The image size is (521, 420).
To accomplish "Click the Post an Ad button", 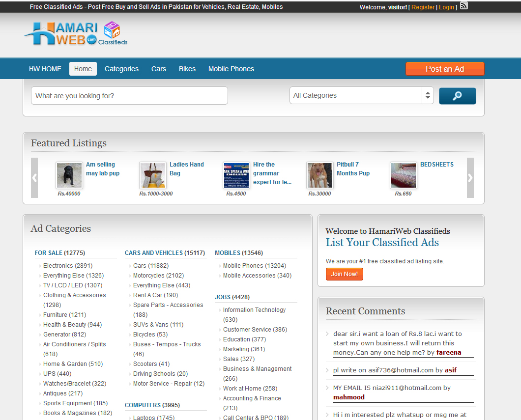I will tap(445, 69).
